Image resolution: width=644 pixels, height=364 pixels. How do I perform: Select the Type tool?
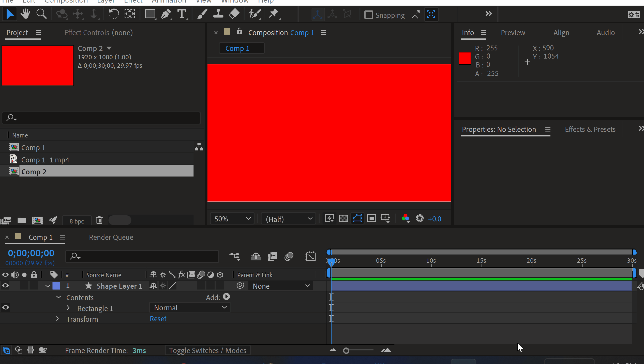pyautogui.click(x=182, y=14)
